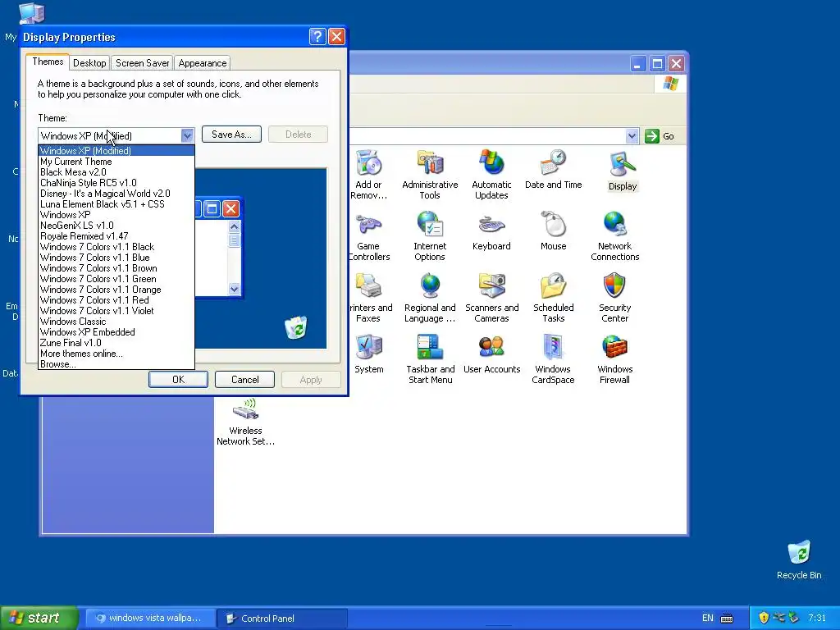Switch to the Appearance tab

pyautogui.click(x=203, y=62)
